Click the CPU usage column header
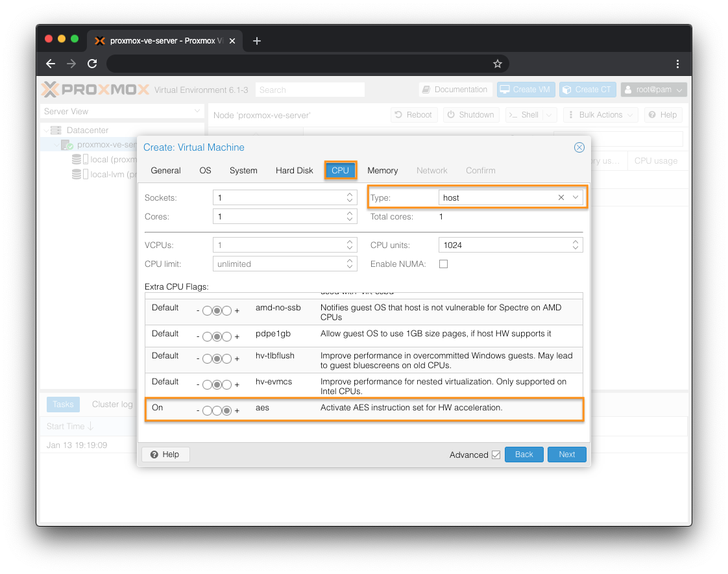 tap(655, 161)
